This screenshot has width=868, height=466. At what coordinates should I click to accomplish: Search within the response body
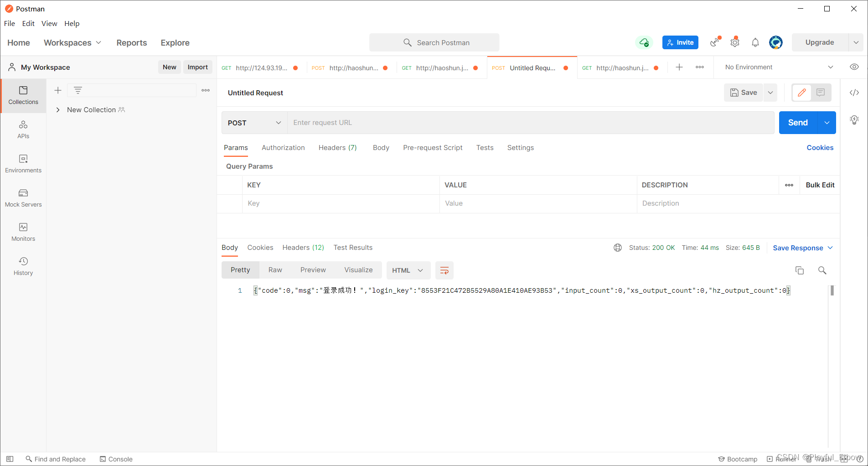(x=822, y=270)
